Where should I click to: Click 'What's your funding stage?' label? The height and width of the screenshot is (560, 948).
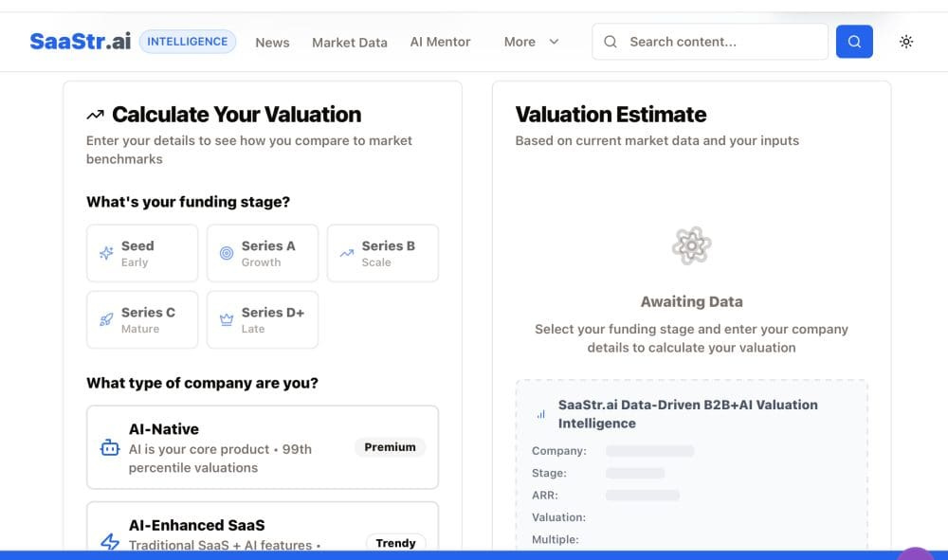tap(188, 202)
